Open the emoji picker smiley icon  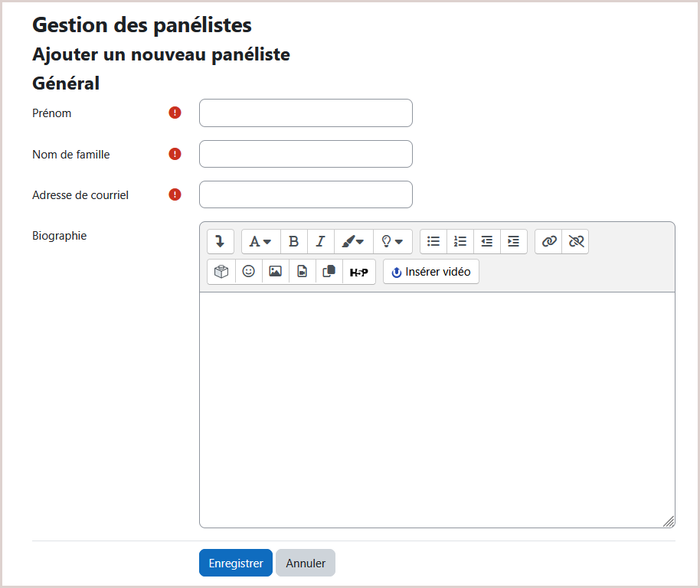249,271
